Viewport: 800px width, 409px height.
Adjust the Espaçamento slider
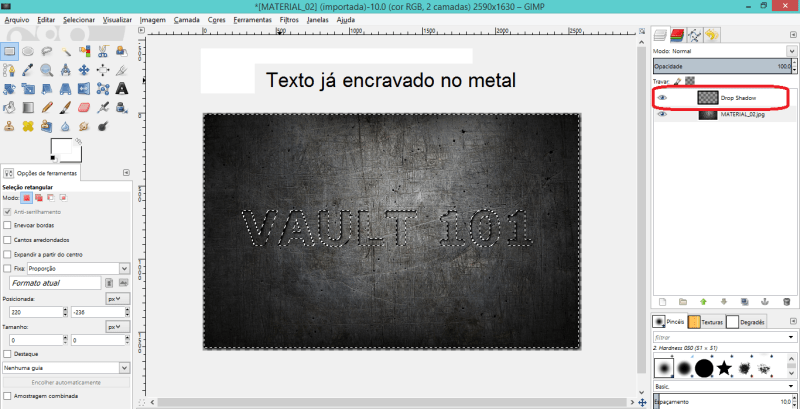pos(724,402)
